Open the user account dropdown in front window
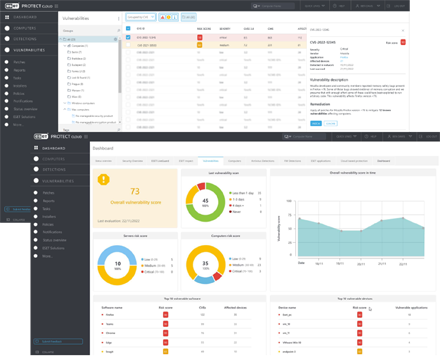Screen dimensions: 440x363 pos(400,137)
